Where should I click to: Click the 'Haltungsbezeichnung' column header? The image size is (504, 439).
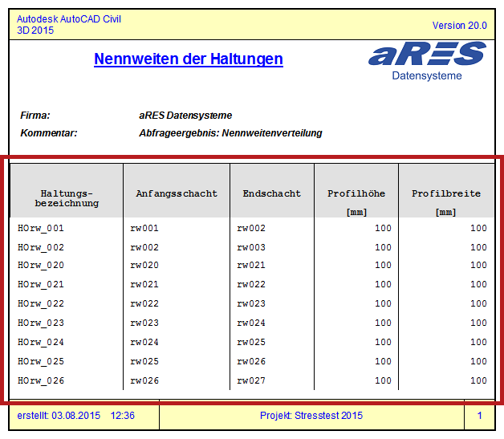coord(67,198)
